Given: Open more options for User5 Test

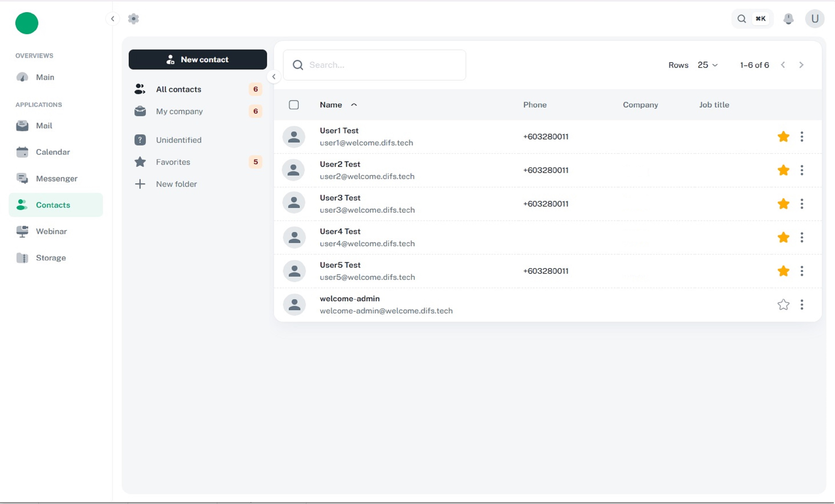Looking at the screenshot, I should pos(802,271).
